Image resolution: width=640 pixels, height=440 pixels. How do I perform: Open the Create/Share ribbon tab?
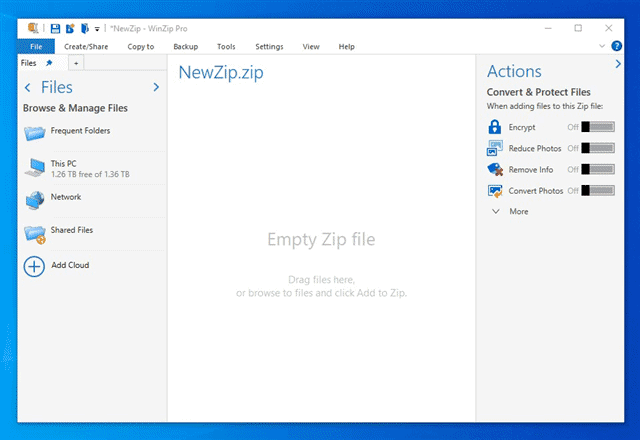point(86,47)
